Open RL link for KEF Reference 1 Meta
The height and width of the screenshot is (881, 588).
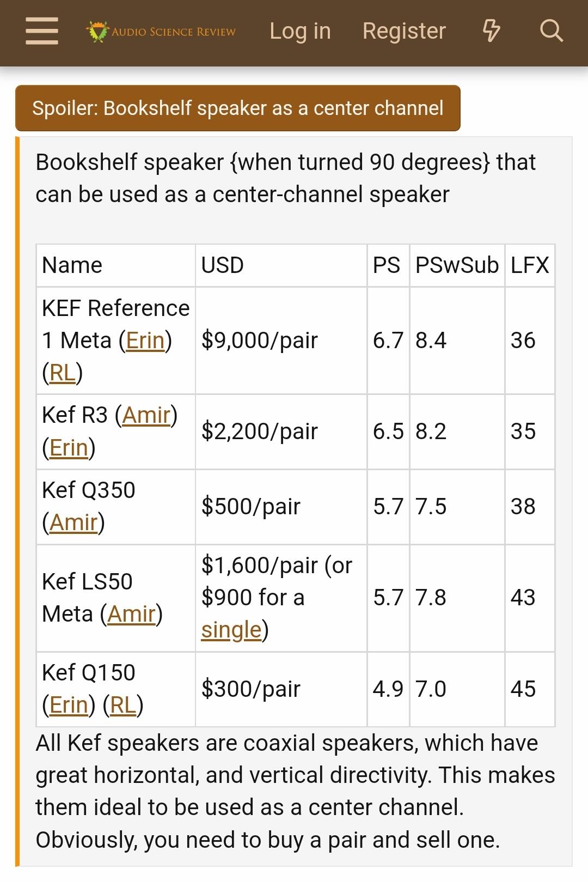click(x=62, y=373)
